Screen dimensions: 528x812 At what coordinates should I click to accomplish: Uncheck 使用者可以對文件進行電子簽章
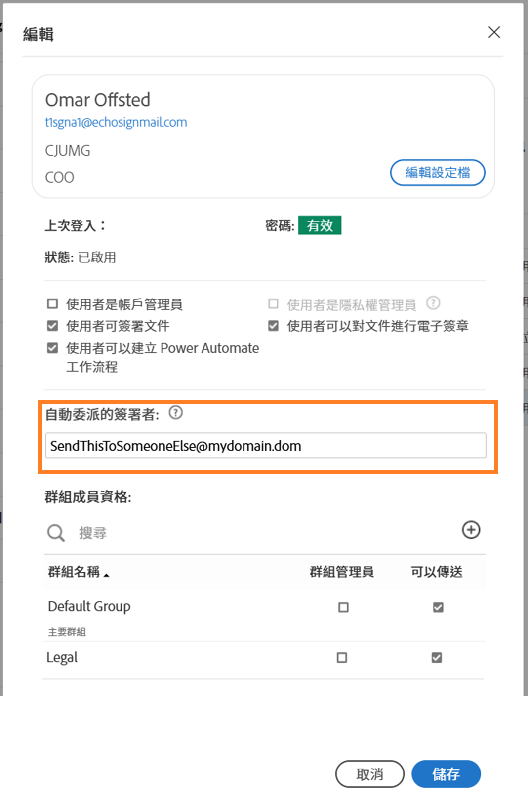pos(273,326)
